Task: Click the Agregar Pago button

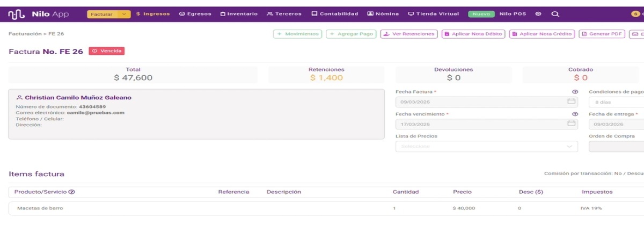Action: (350, 34)
